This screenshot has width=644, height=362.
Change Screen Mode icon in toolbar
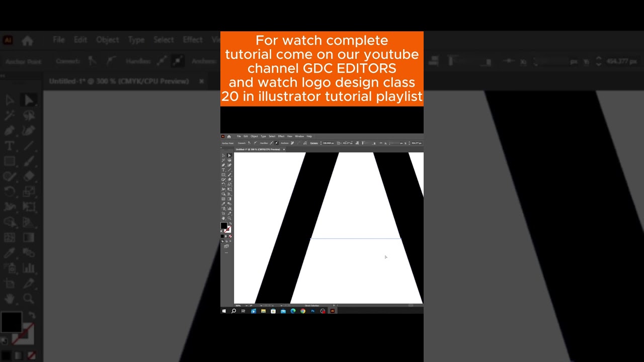pos(226,246)
